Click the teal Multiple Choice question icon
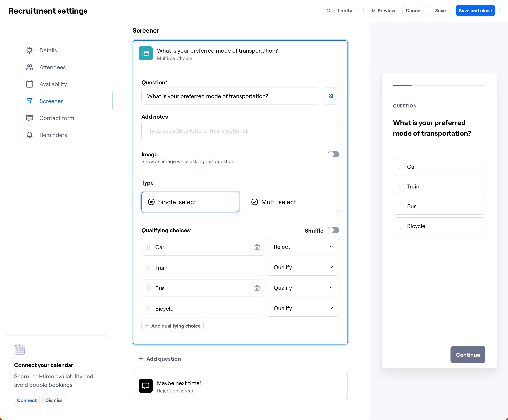The height and width of the screenshot is (420, 508). coord(146,53)
